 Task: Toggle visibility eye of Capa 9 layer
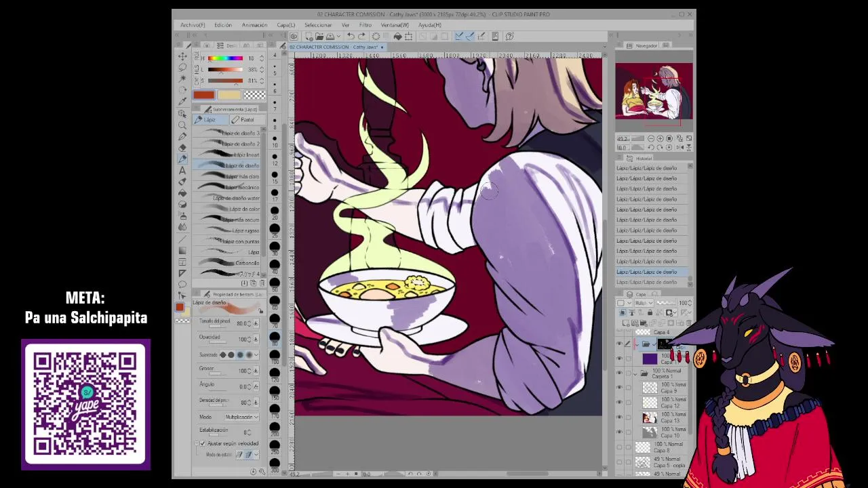(619, 388)
